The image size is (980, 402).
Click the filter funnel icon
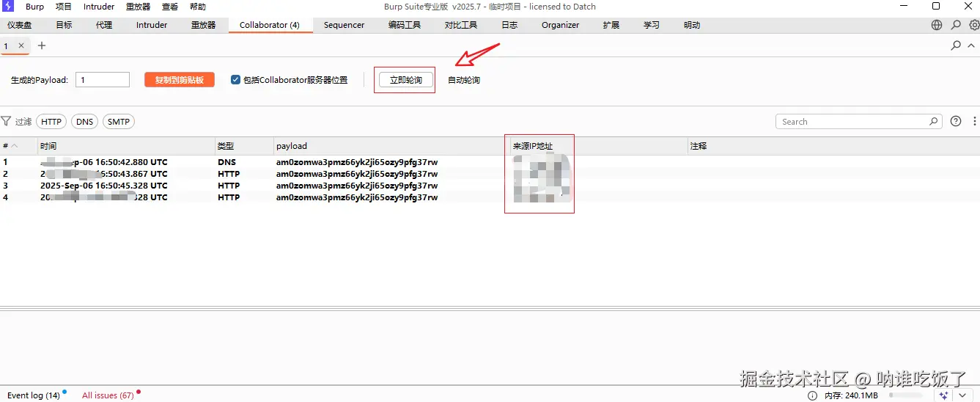(x=6, y=121)
